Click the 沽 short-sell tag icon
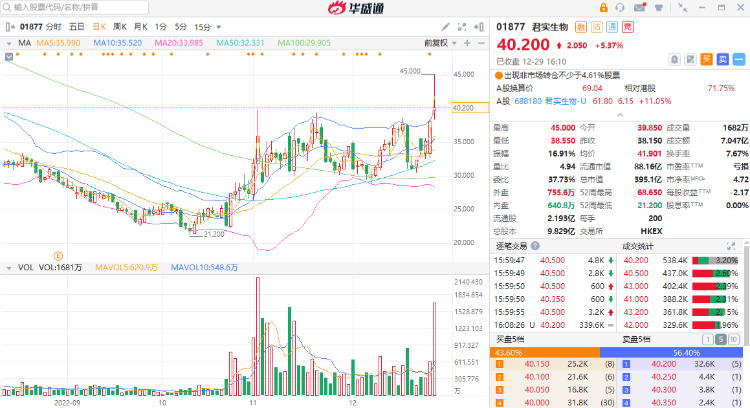This screenshot has height=408, width=750. [x=596, y=27]
